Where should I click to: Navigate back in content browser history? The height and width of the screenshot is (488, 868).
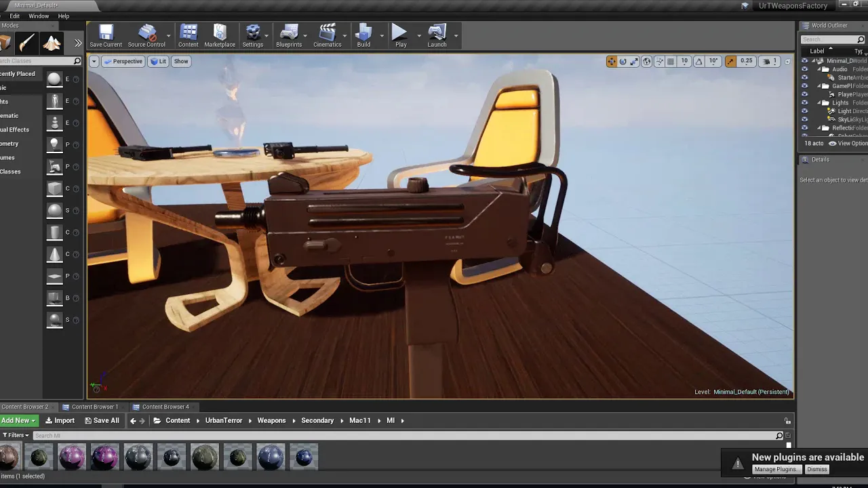pyautogui.click(x=133, y=421)
